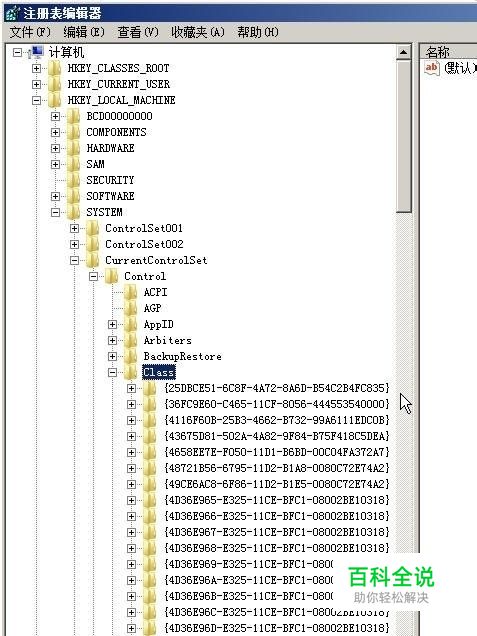
Task: Collapse the Class key
Action: click(x=112, y=372)
